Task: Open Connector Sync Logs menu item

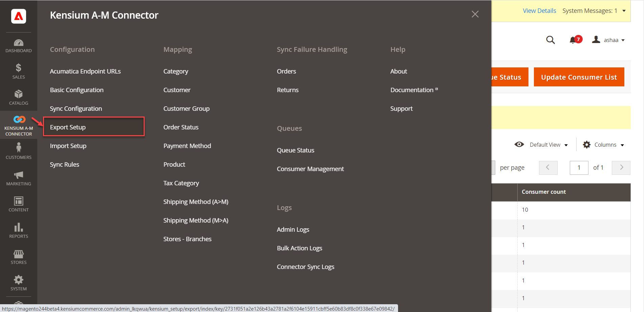Action: (305, 267)
